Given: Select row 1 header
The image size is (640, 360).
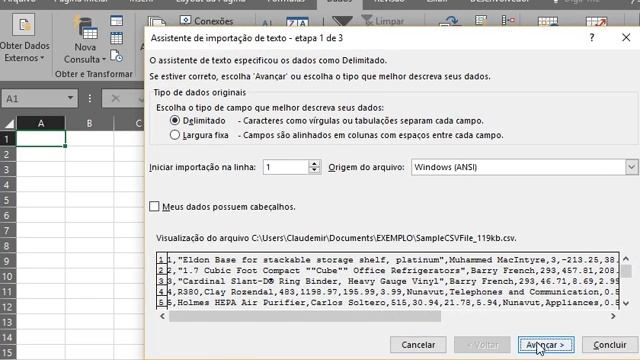Looking at the screenshot, I should (8, 139).
